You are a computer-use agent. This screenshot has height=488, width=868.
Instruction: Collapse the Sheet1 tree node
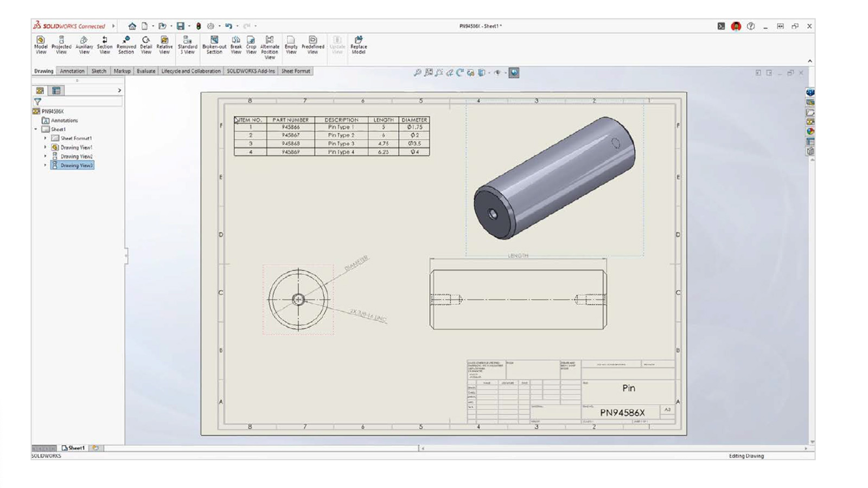pos(36,130)
